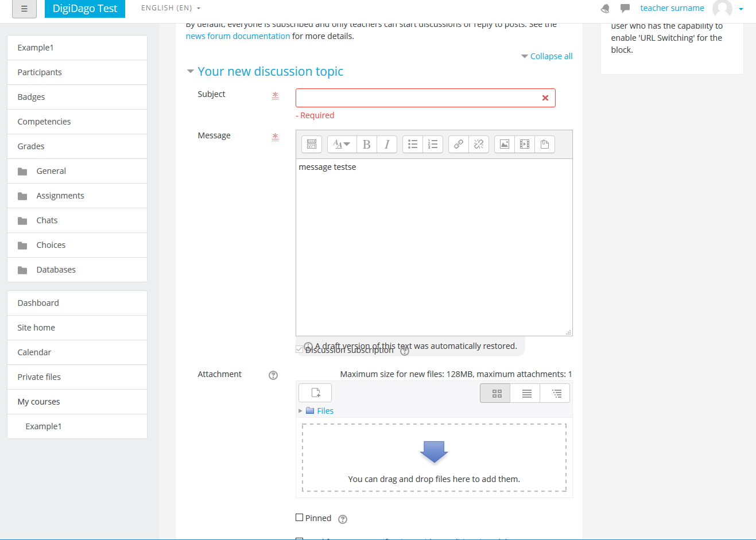The image size is (756, 540).
Task: Click into the Subject input field
Action: click(425, 98)
